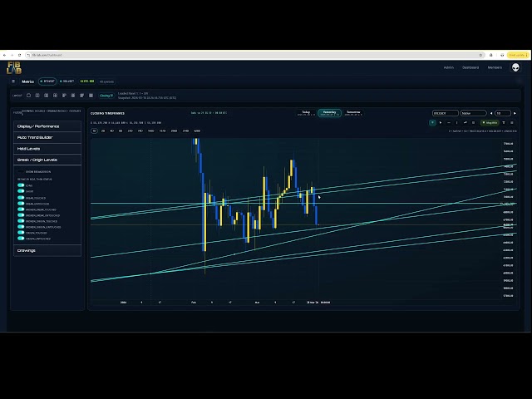Expand the Display / Performance section
Image resolution: width=532 pixels, height=399 pixels.
(47, 126)
